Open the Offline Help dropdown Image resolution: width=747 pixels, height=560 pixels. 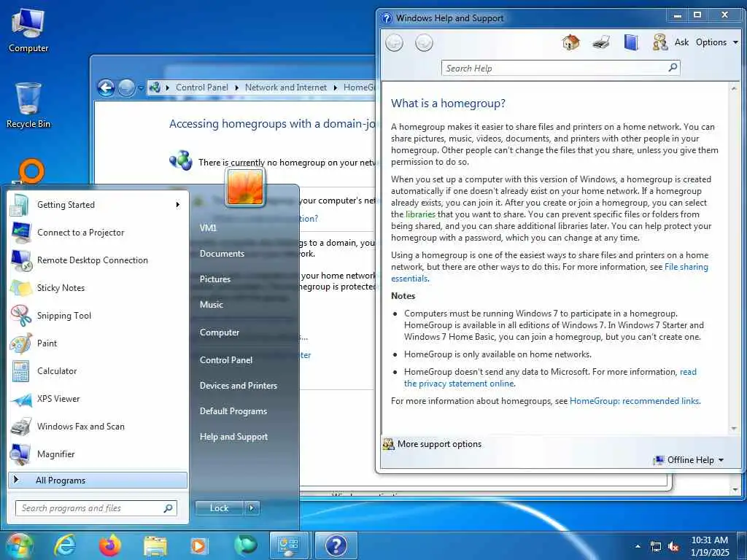pos(689,460)
